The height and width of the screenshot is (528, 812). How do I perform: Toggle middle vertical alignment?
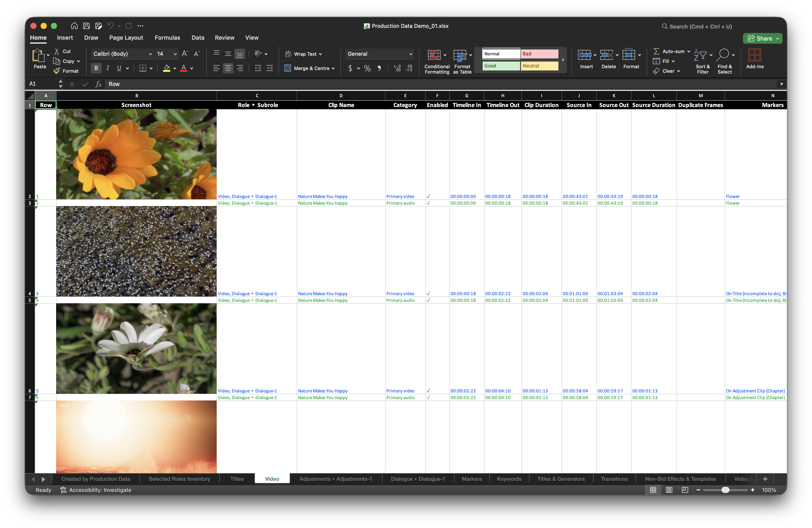click(x=228, y=54)
